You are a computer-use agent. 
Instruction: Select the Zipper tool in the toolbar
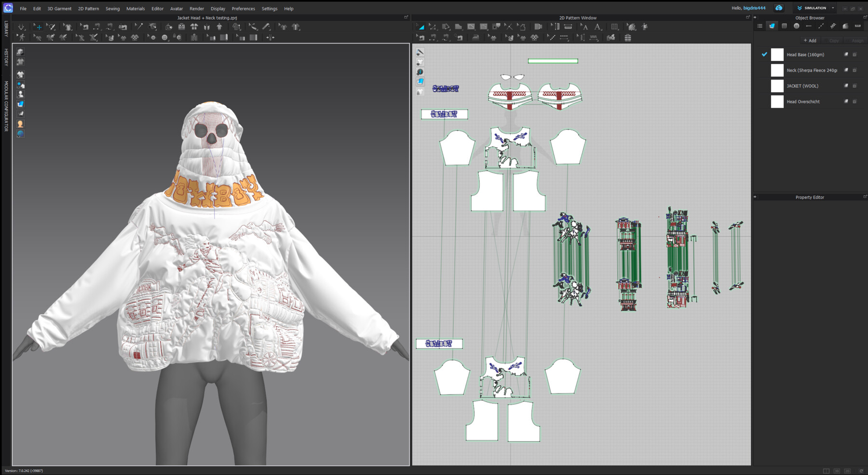(193, 38)
